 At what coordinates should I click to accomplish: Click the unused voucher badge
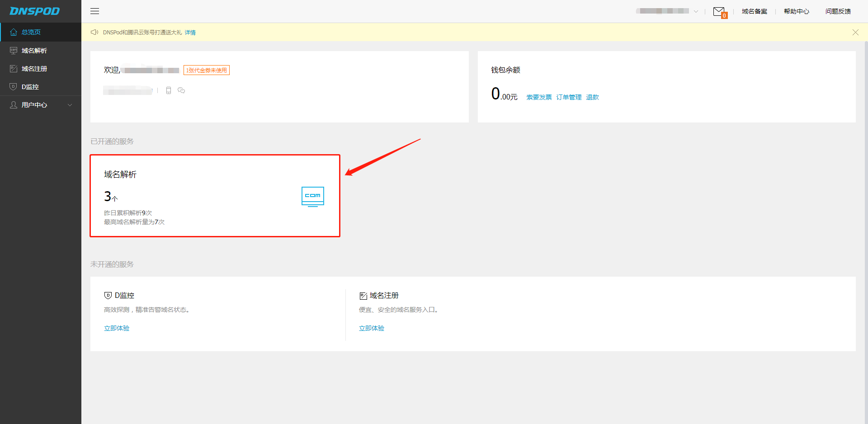(x=207, y=71)
